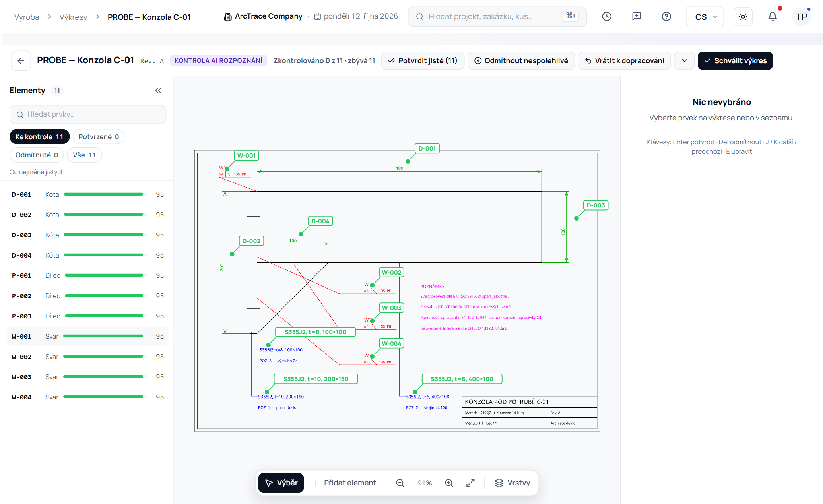
Task: Click Schválit výkres
Action: [735, 61]
